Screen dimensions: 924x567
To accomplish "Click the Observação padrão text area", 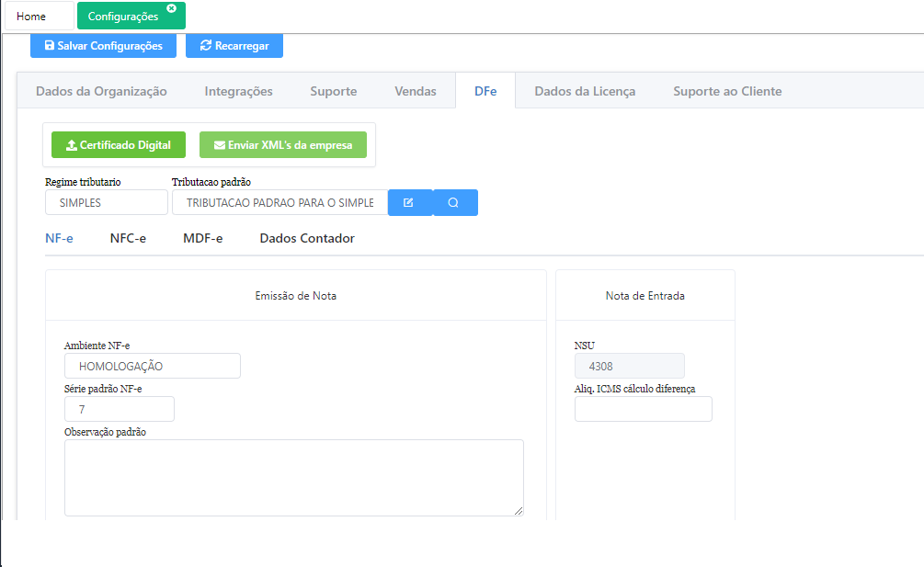I will (293, 477).
